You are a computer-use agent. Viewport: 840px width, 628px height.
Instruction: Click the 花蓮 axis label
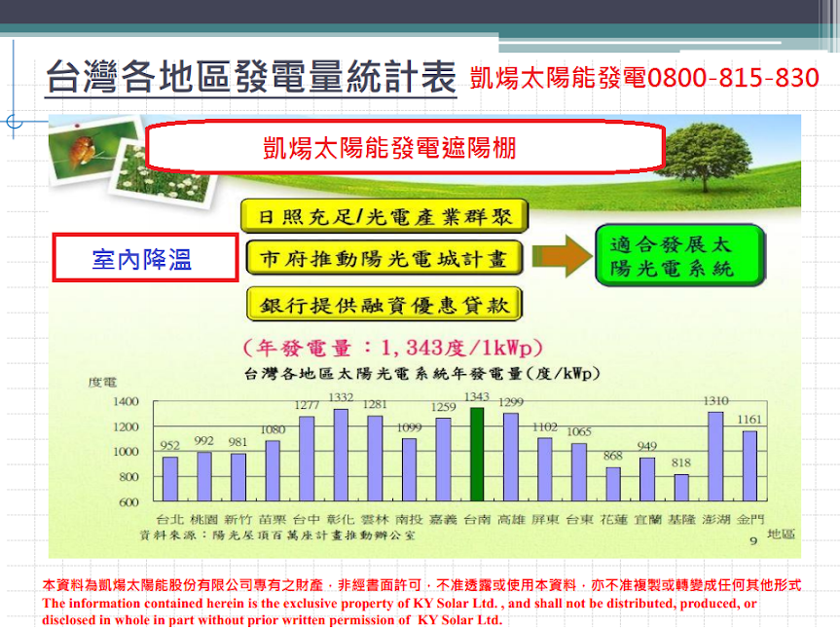614,519
